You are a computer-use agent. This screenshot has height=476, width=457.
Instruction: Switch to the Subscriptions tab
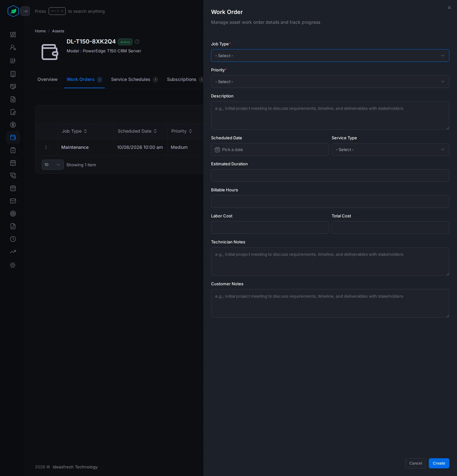[x=185, y=79]
